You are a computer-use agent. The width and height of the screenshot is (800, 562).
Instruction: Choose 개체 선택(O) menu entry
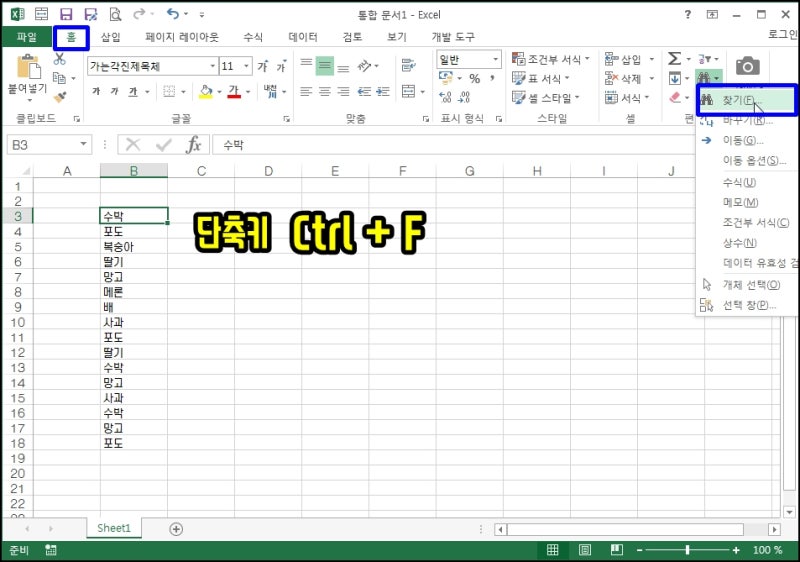(746, 285)
